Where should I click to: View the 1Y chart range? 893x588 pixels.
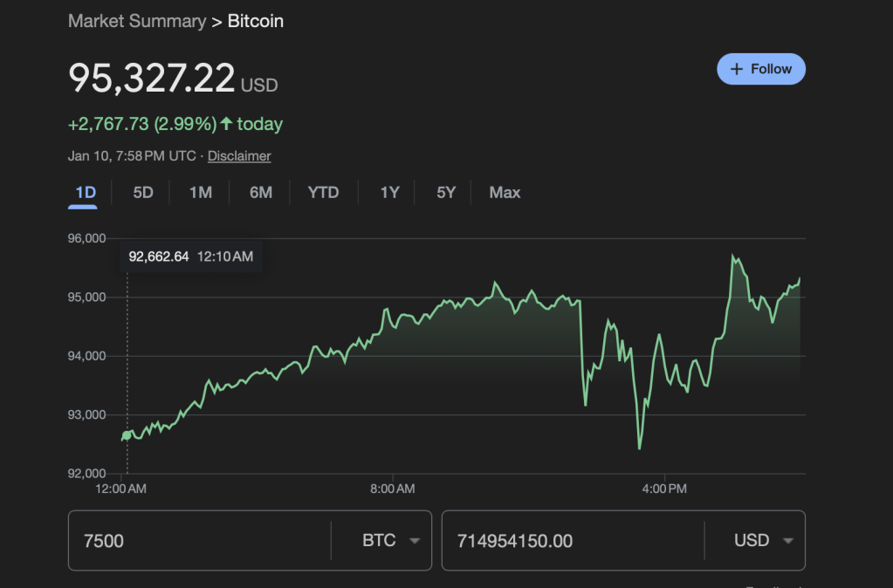[389, 193]
